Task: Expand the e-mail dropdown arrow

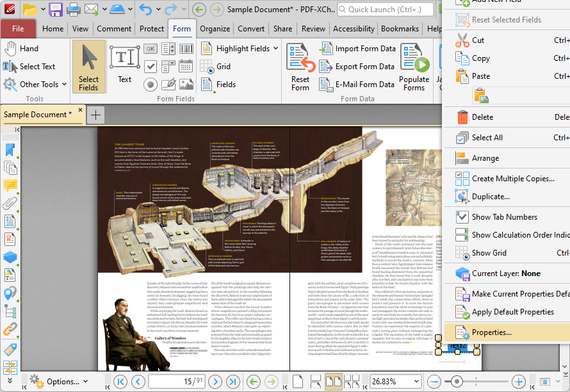Action: click(x=104, y=10)
